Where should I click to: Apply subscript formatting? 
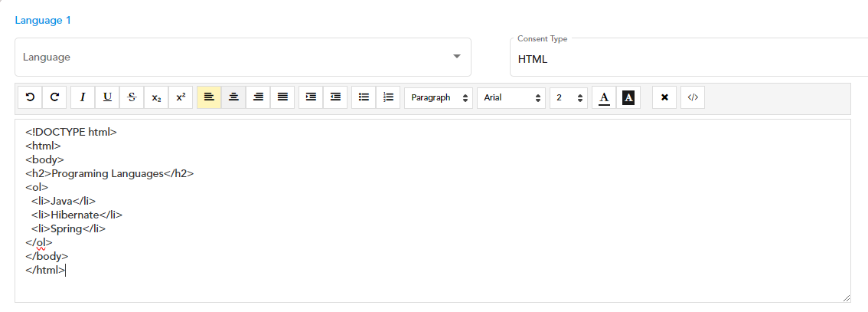point(156,97)
